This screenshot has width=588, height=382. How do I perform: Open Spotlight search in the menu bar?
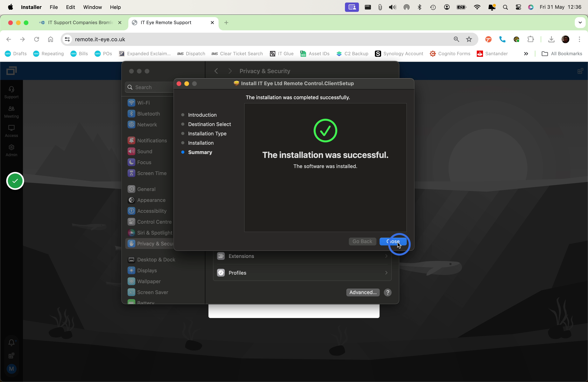(505, 7)
